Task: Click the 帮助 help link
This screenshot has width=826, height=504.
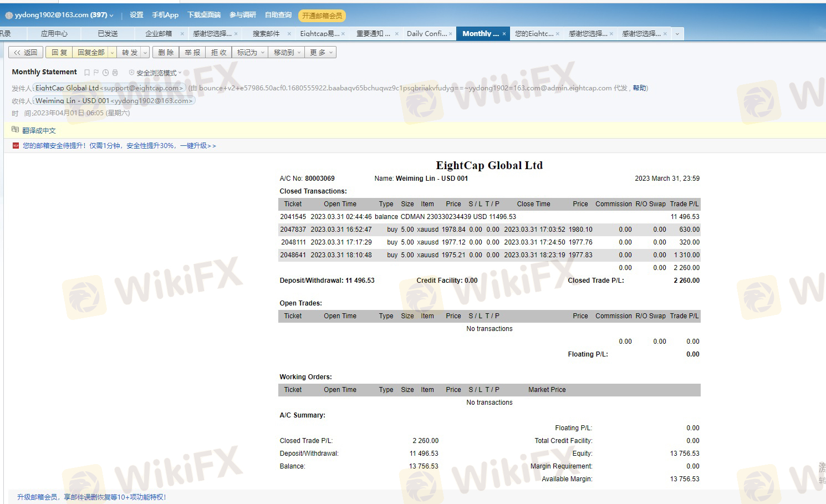Action: pos(639,88)
